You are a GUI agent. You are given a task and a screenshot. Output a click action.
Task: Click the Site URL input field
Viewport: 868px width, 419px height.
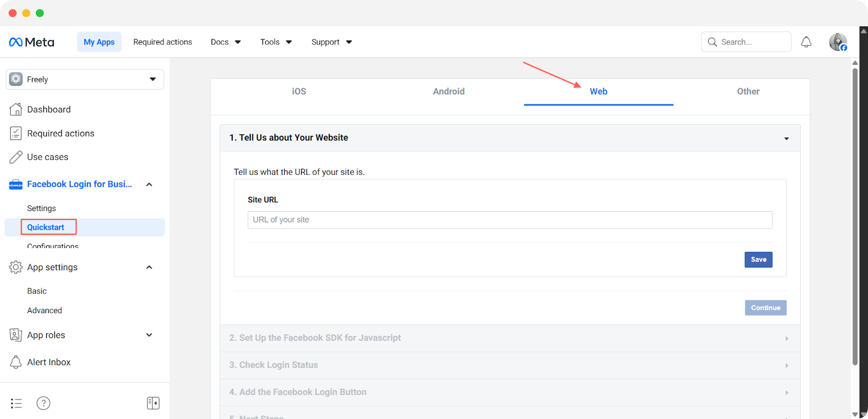509,220
